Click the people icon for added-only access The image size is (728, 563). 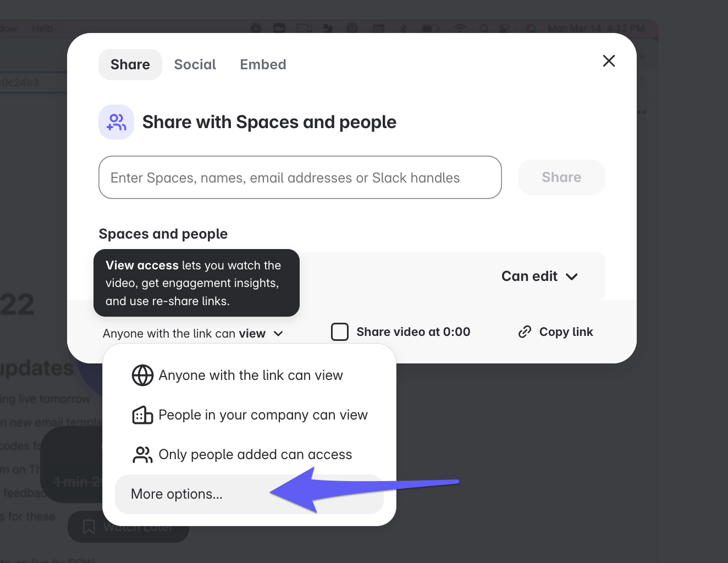[x=142, y=455]
